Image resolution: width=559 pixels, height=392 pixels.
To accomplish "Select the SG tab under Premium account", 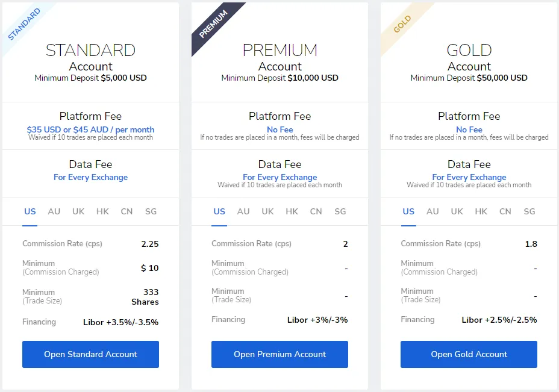I will tap(340, 211).
